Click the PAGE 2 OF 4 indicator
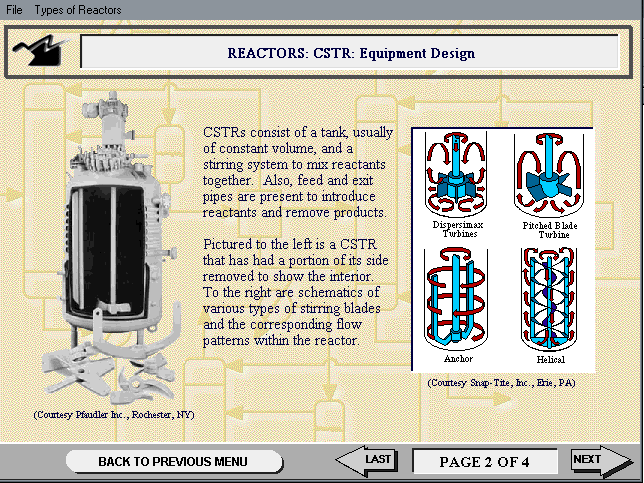The height and width of the screenshot is (483, 644). (x=484, y=462)
